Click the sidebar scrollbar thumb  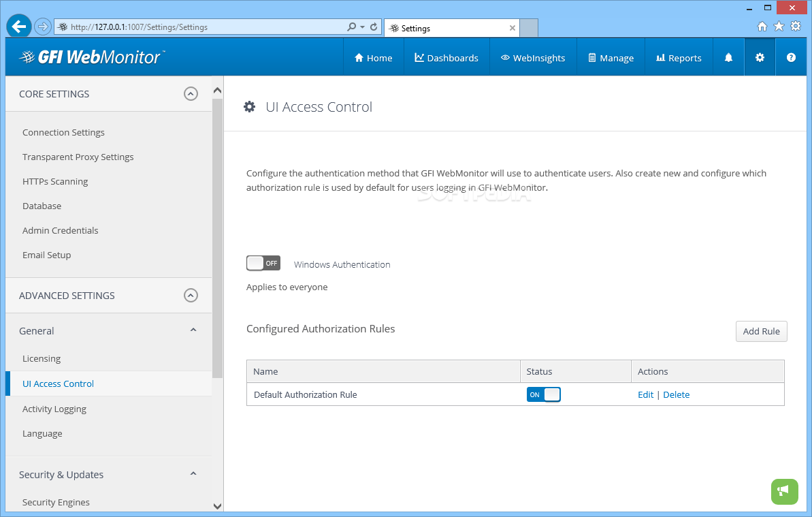click(x=218, y=238)
